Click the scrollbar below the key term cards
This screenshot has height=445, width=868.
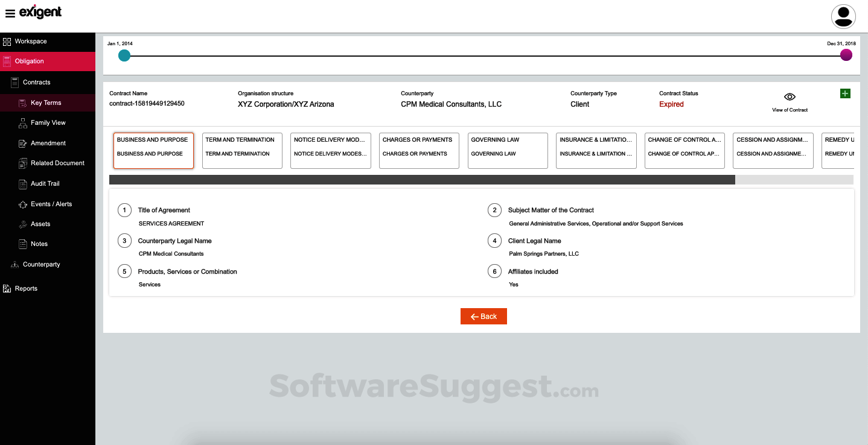(x=423, y=179)
